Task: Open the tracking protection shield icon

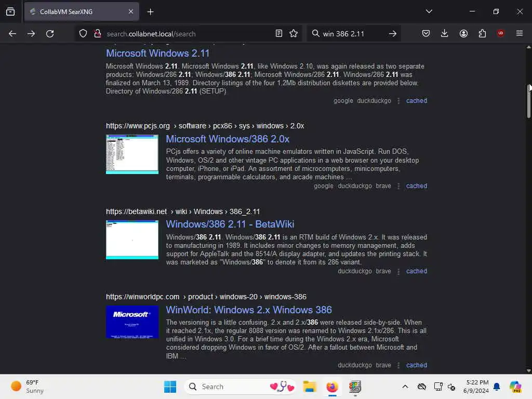Action: 83,34
